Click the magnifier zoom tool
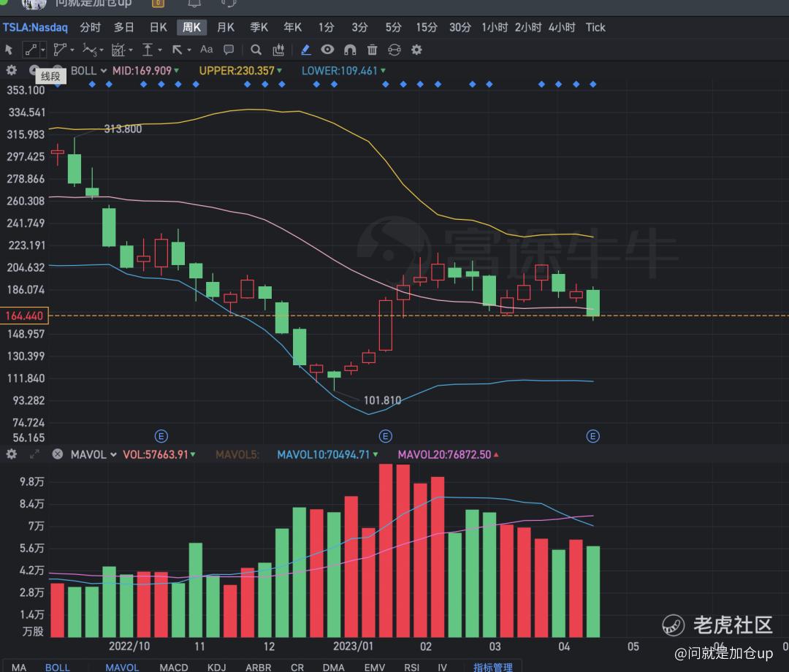The width and height of the screenshot is (789, 672). 256,50
